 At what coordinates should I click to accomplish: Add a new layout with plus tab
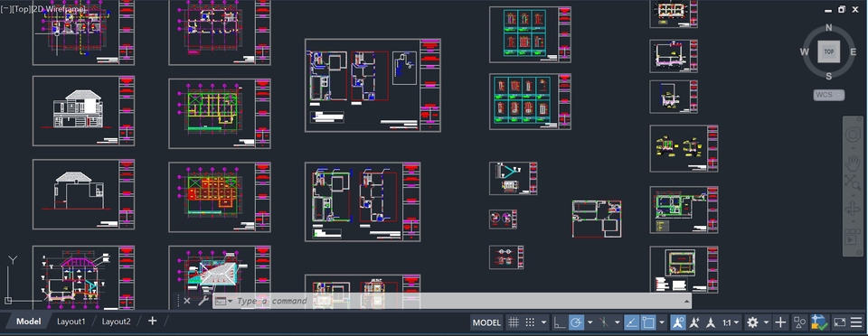[x=152, y=321]
